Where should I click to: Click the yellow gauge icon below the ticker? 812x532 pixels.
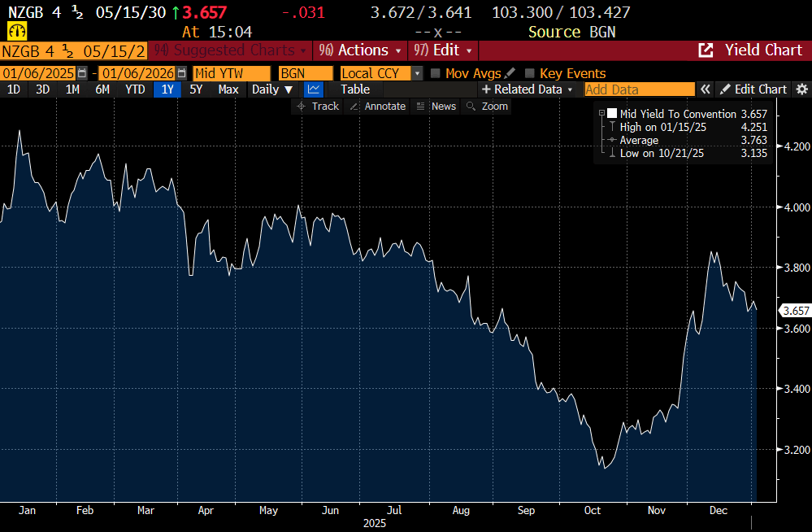click(x=17, y=31)
